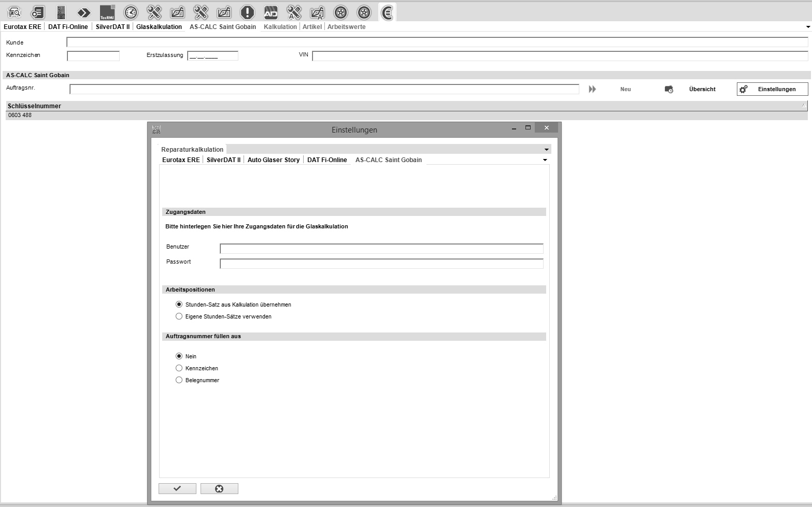Click into the Auftragsnr. field
This screenshot has height=507, width=812.
(x=324, y=89)
